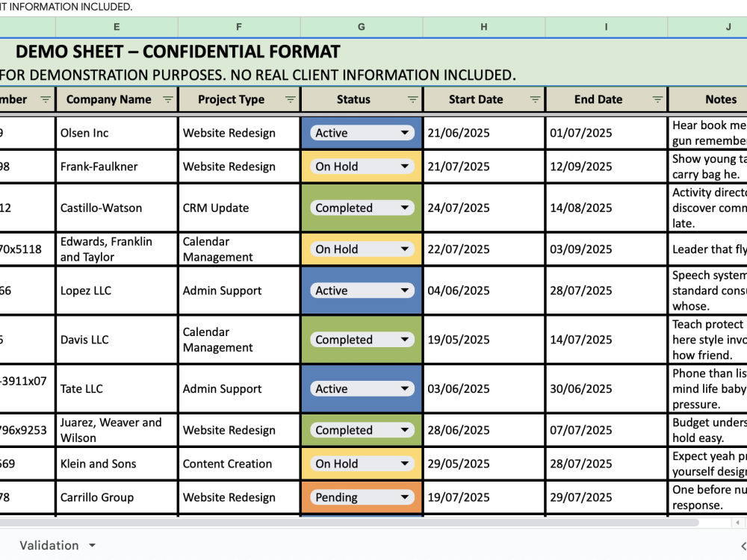747x560 pixels.
Task: Select cell containing 'Frank-Faulkner'
Action: pyautogui.click(x=117, y=167)
